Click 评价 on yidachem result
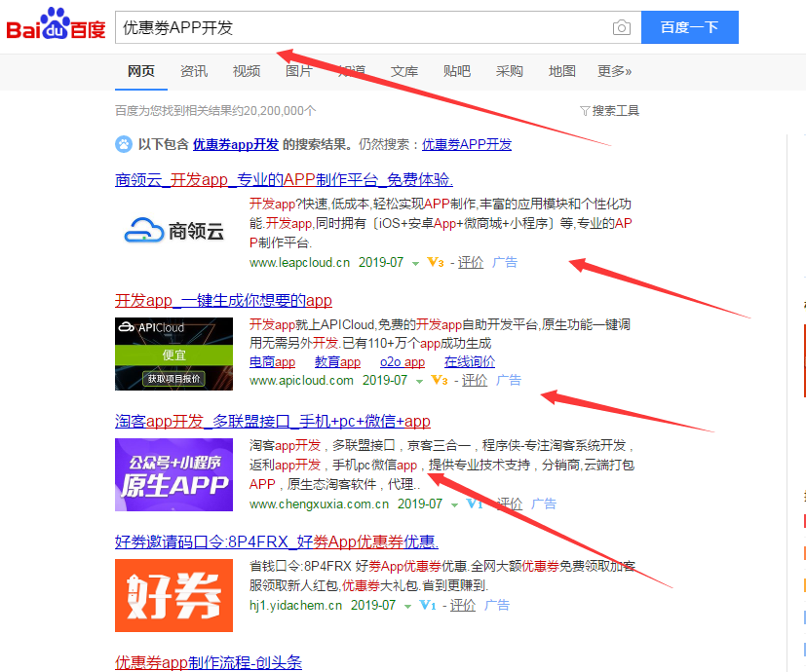The image size is (806, 672). pos(463,605)
